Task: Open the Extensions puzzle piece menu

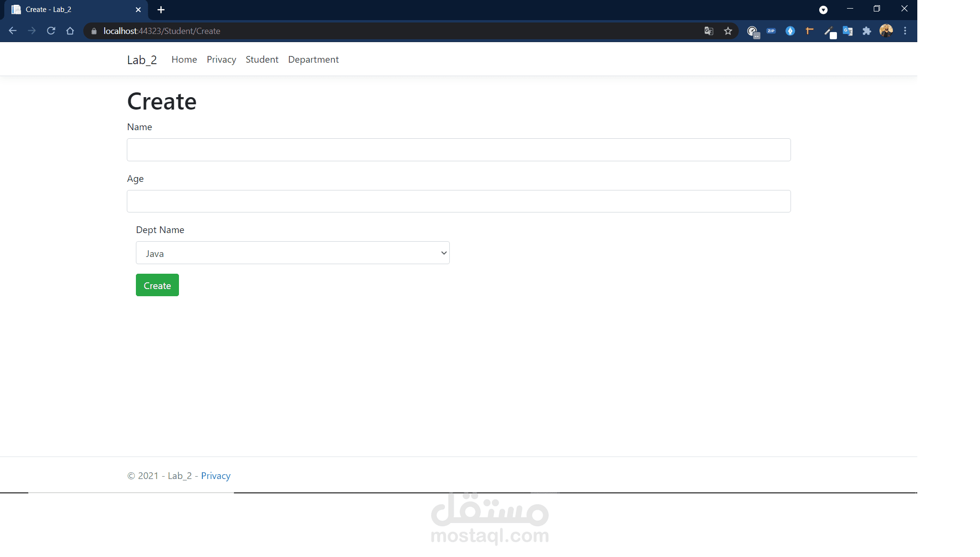Action: pos(867,31)
